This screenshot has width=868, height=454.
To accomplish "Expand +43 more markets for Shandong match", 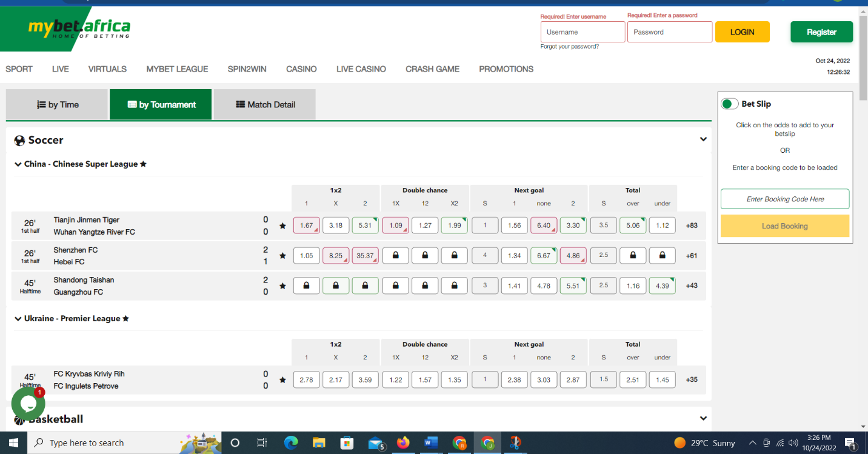I will pyautogui.click(x=692, y=285).
